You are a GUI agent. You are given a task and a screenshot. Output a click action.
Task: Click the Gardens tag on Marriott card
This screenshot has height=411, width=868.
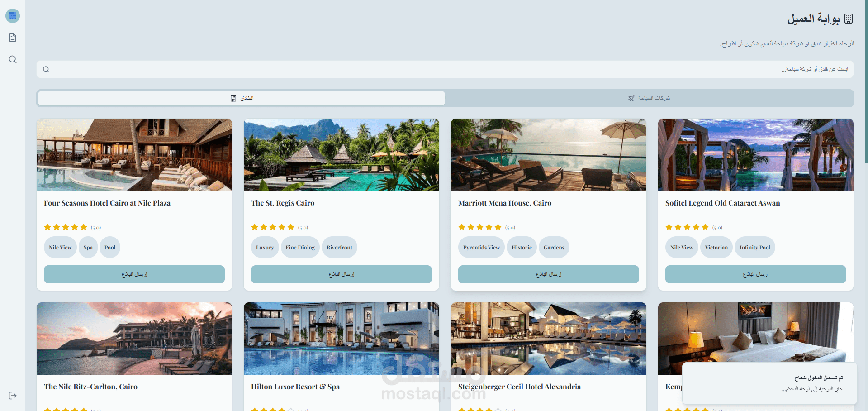(554, 248)
